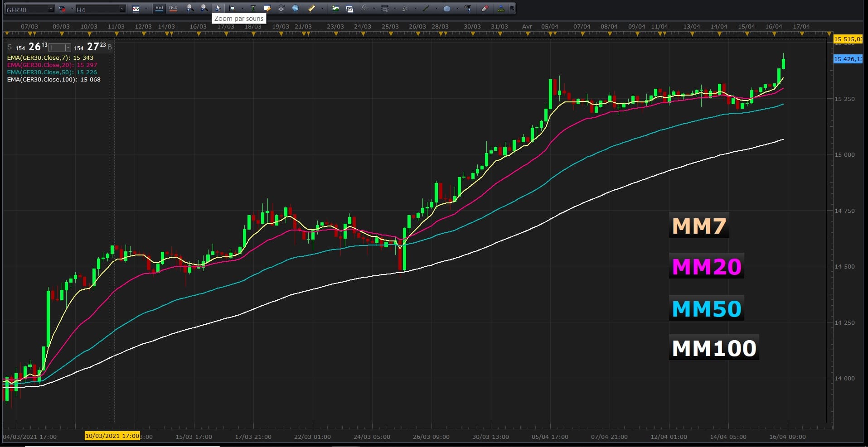Viewport: 868px width, 447px height.
Task: Expand the arrow next to chart link icon
Action: click(72, 9)
